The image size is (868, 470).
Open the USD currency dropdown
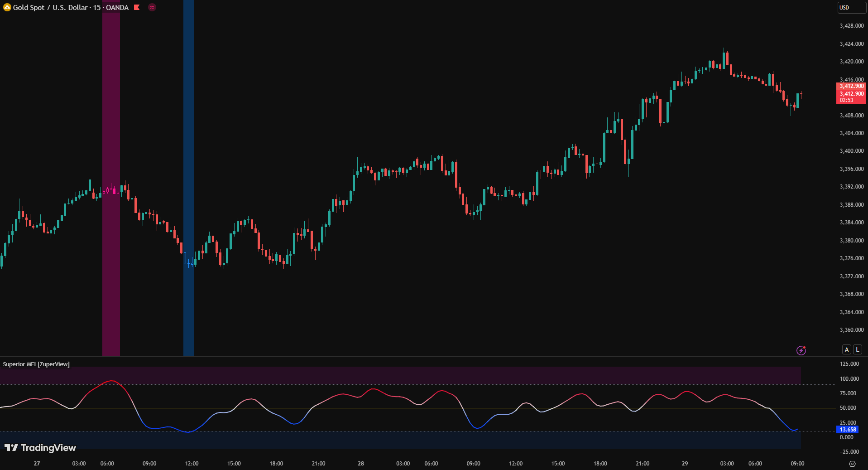[851, 7]
